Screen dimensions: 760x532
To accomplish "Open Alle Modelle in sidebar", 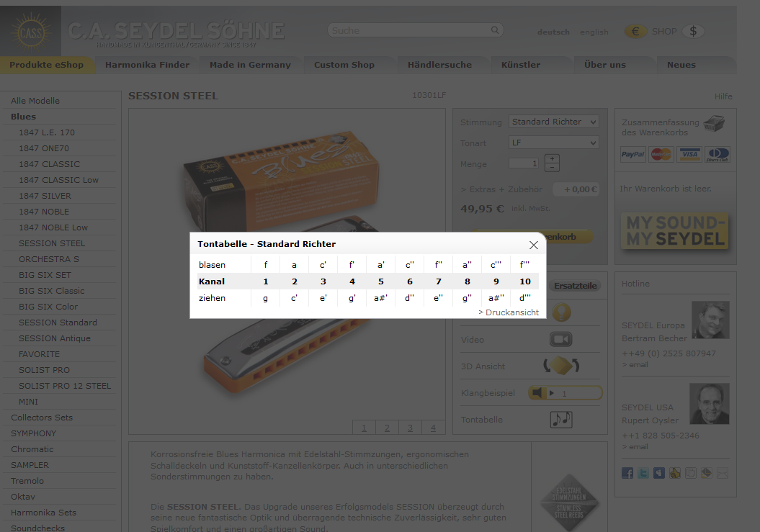I will (35, 101).
